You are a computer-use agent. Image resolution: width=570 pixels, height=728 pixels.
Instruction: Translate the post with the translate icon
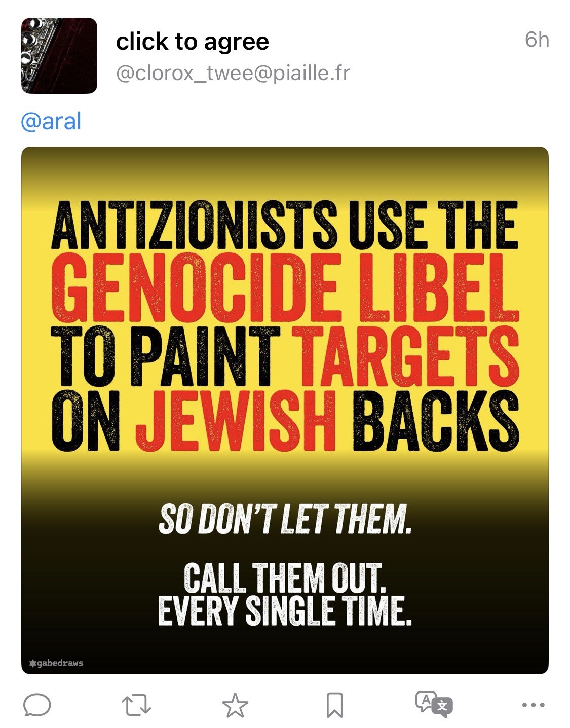(434, 705)
